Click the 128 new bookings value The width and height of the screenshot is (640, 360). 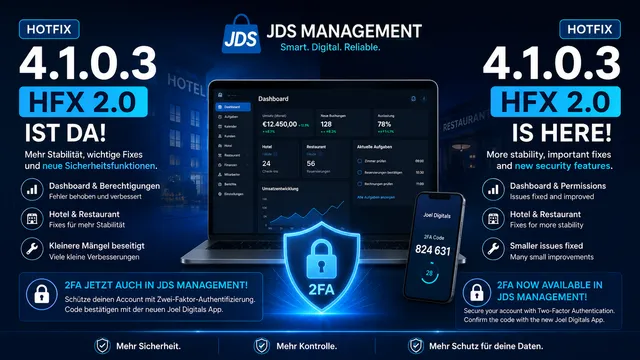click(x=326, y=124)
